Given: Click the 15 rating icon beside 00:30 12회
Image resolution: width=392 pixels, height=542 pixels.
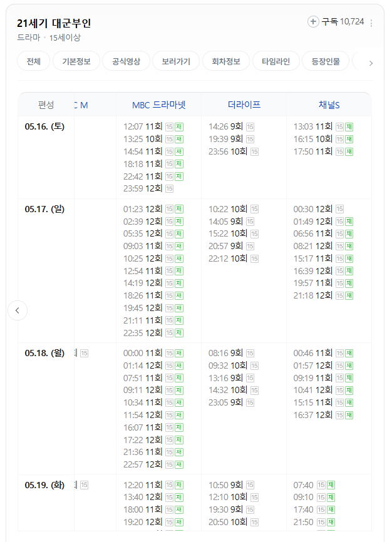Looking at the screenshot, I should click(x=340, y=209).
